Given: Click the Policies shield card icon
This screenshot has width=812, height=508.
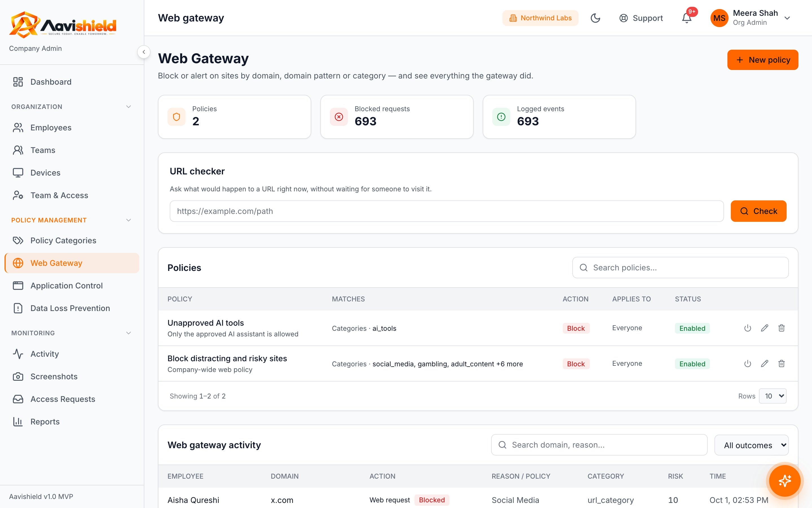Looking at the screenshot, I should [x=176, y=117].
